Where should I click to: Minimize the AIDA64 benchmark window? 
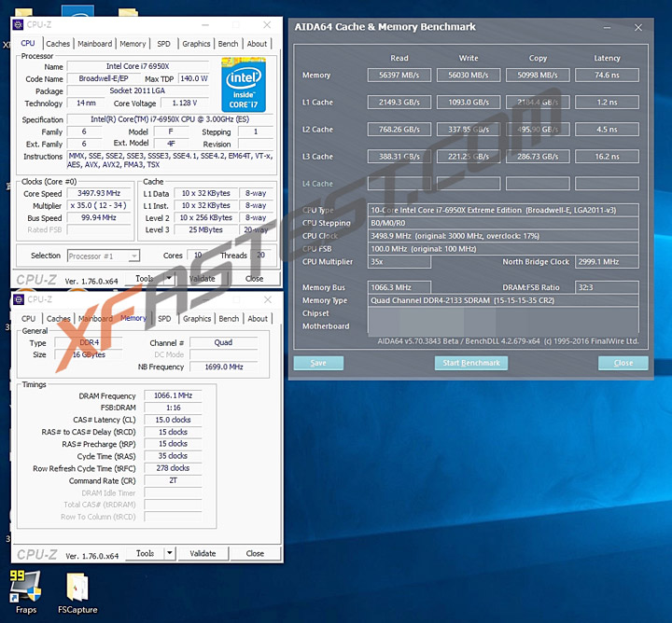coord(607,27)
